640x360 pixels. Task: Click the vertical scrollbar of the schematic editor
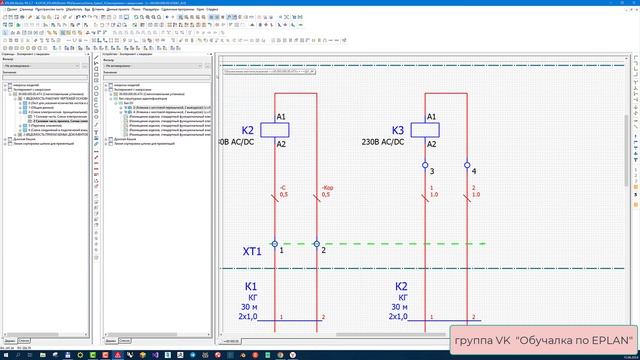(627, 151)
